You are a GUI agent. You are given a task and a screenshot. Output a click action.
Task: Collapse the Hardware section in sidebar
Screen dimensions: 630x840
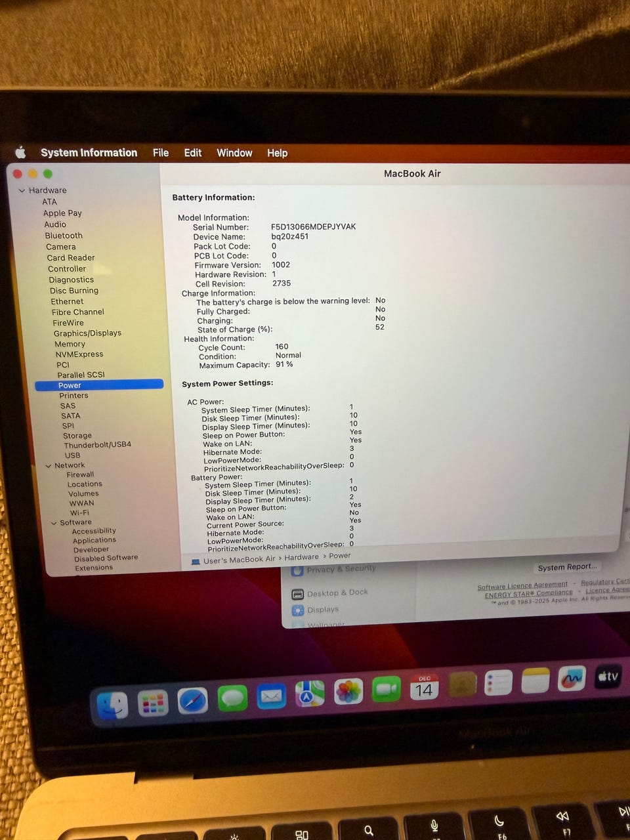pyautogui.click(x=22, y=190)
